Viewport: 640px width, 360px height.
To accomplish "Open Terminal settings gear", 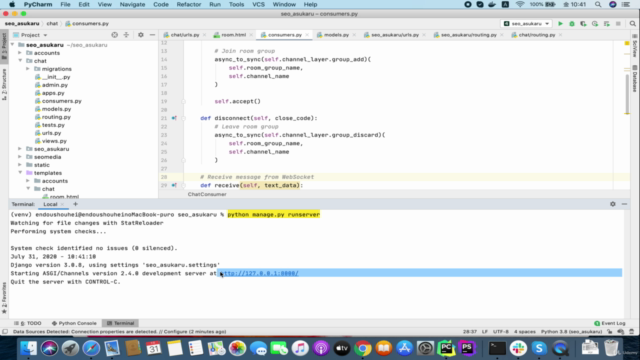I will pyautogui.click(x=613, y=204).
